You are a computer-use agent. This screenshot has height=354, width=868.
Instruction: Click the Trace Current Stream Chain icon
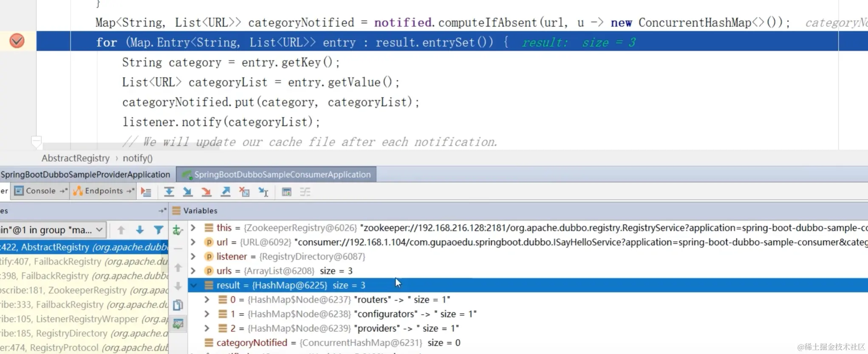[305, 192]
